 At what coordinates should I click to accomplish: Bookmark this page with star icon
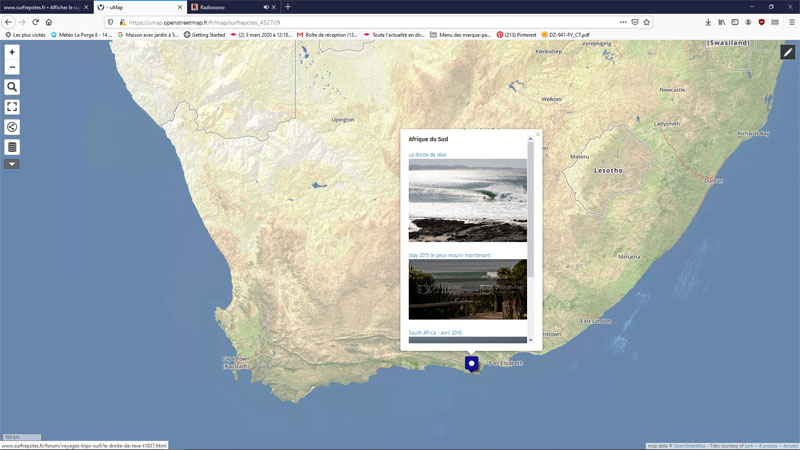coord(647,21)
